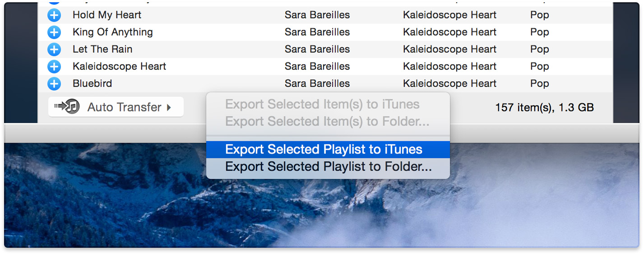Viewport: 644px width, 255px height.
Task: Select the King Of Anything track name
Action: pyautogui.click(x=112, y=32)
